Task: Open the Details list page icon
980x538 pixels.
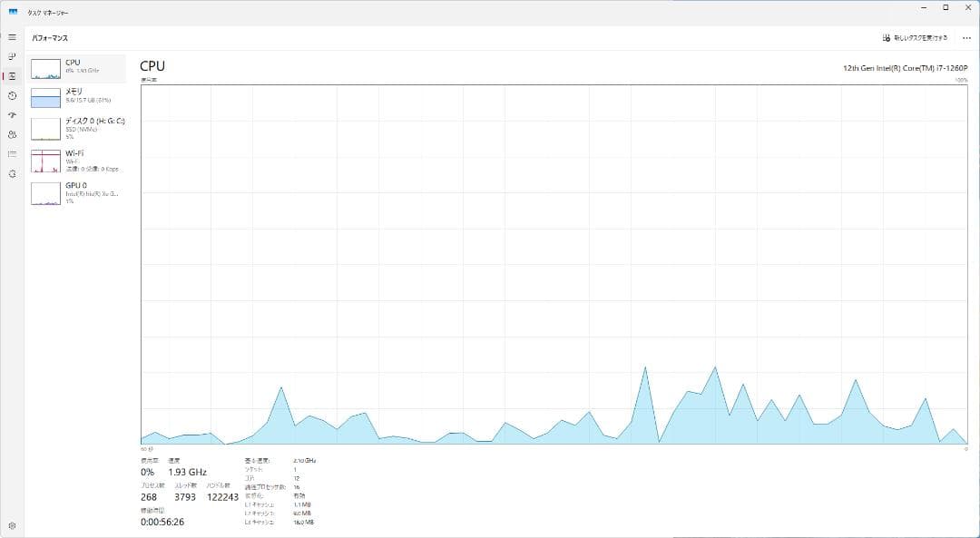Action: pos(12,154)
